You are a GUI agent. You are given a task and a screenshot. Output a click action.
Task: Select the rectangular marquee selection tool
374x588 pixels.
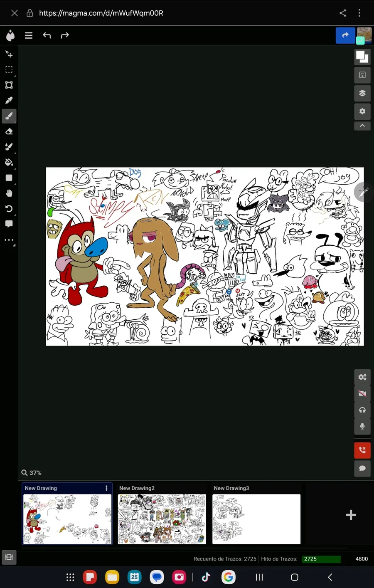pyautogui.click(x=9, y=69)
